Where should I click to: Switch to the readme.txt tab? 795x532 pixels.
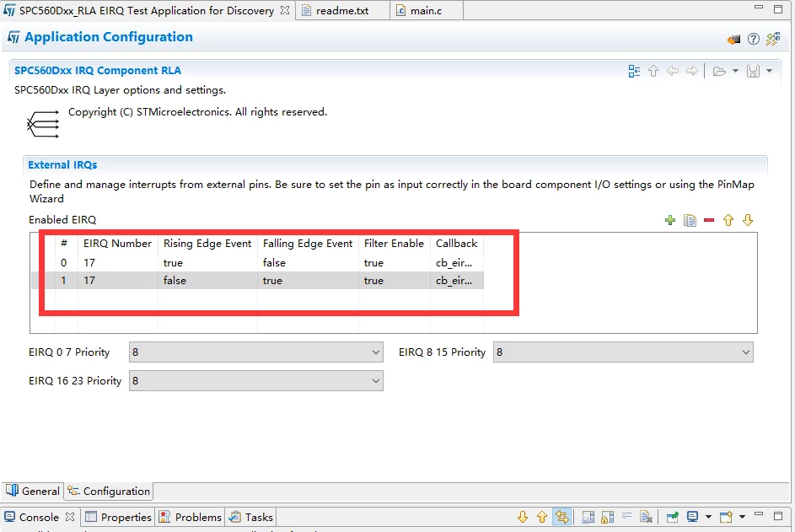(x=342, y=11)
